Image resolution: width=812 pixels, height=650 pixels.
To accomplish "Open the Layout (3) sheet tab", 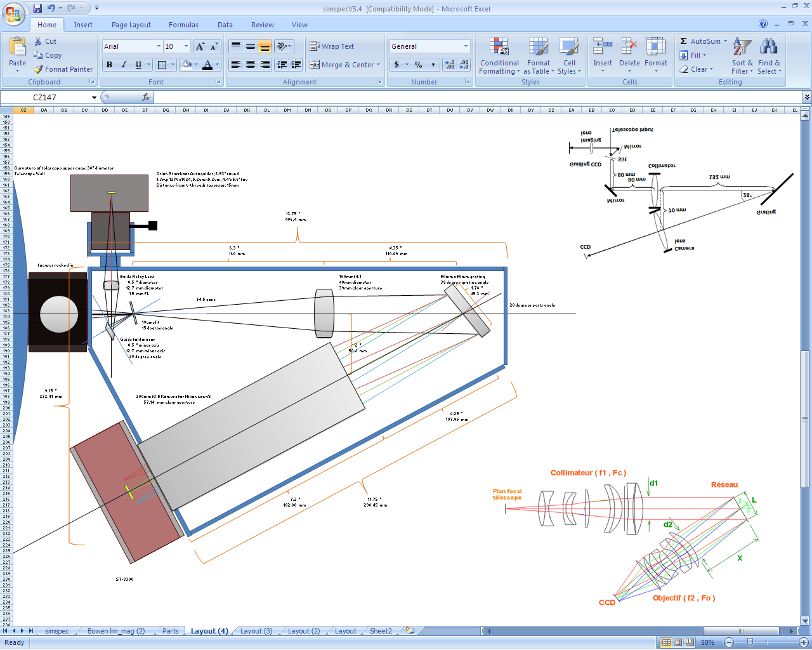I will (256, 631).
